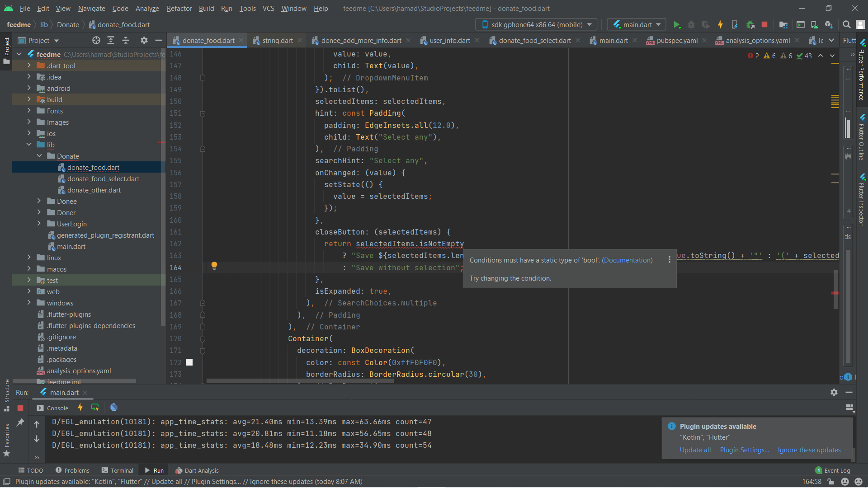Screen dimensions: 868x488
Task: Trigger Flutter Hot Reload lightning icon in toolbar
Action: [x=720, y=25]
